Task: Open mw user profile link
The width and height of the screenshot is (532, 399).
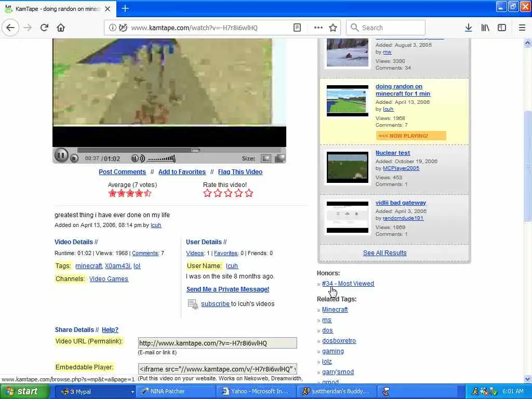Action: point(387,52)
